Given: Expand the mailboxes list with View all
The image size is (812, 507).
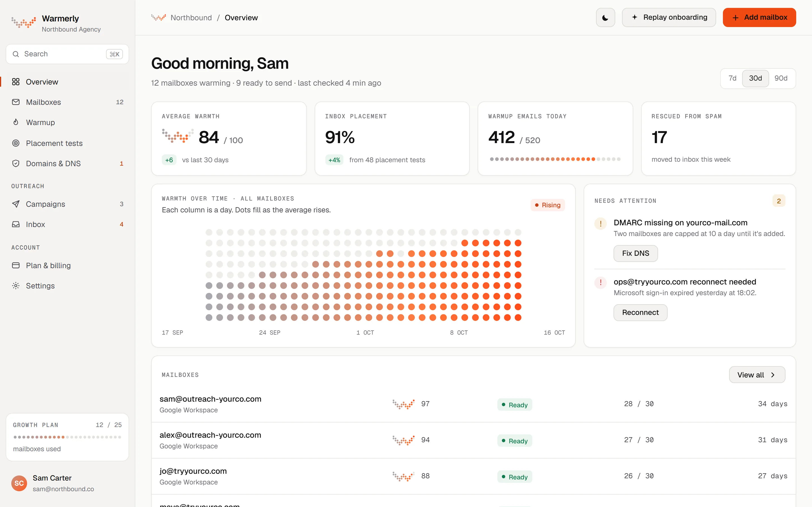Looking at the screenshot, I should click(757, 375).
